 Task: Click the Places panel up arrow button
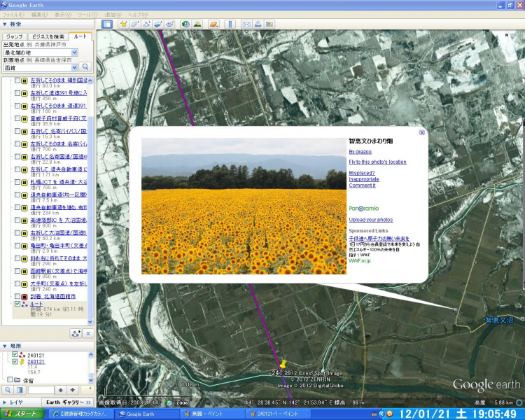(x=61, y=390)
